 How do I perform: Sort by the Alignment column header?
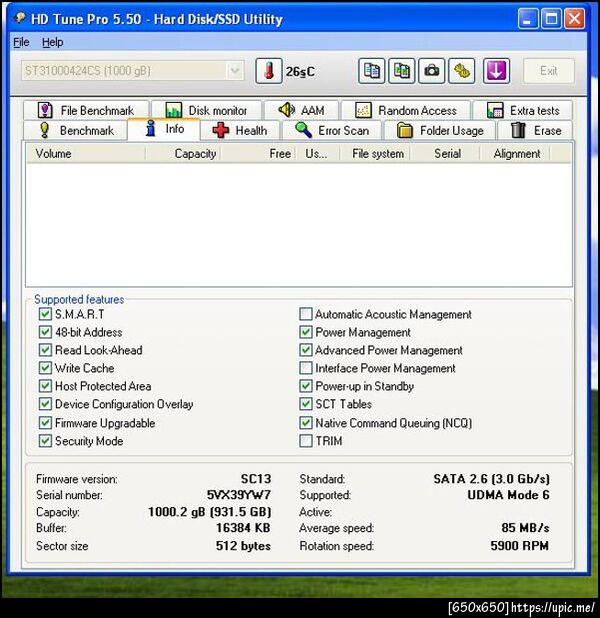(x=515, y=153)
